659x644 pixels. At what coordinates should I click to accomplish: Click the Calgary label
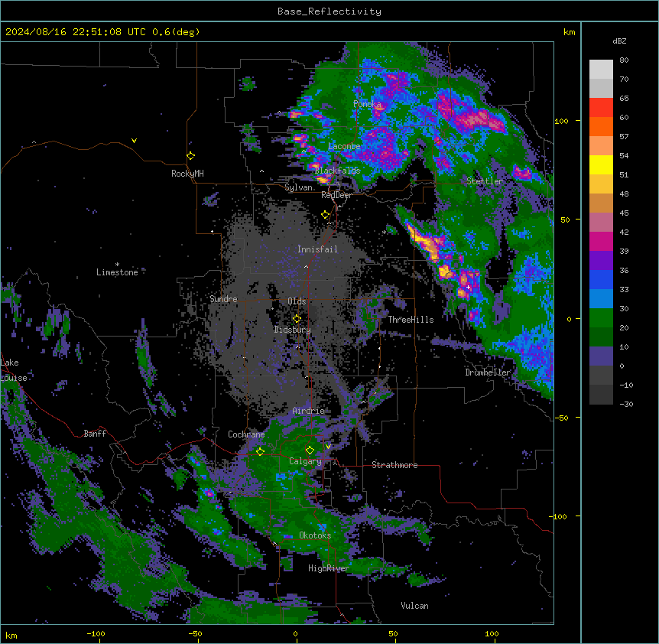[305, 461]
